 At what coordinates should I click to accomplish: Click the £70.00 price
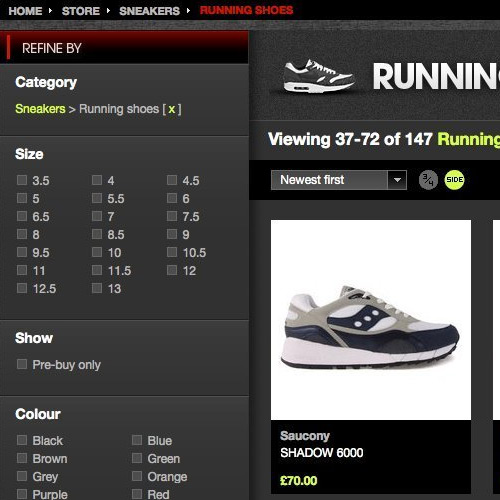pos(299,481)
